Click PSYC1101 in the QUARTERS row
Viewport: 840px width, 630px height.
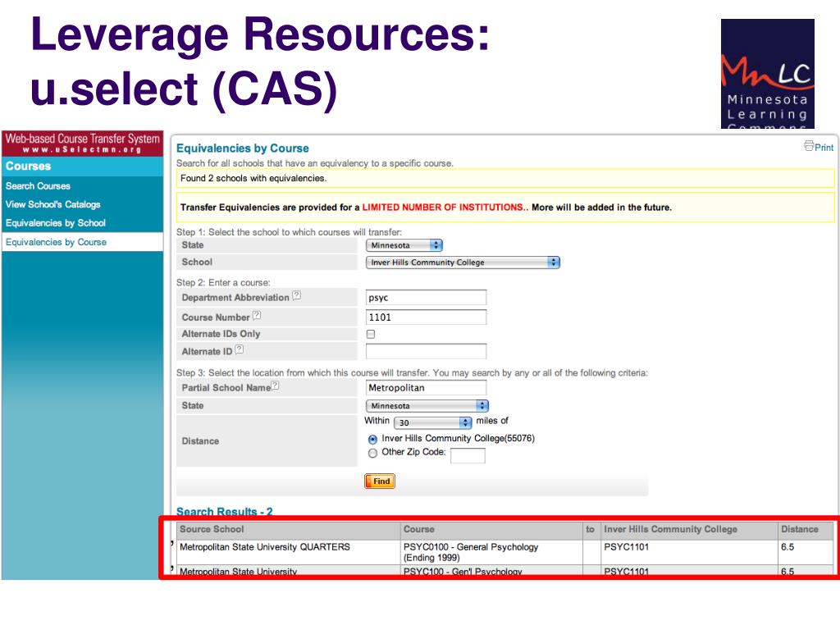coord(626,547)
